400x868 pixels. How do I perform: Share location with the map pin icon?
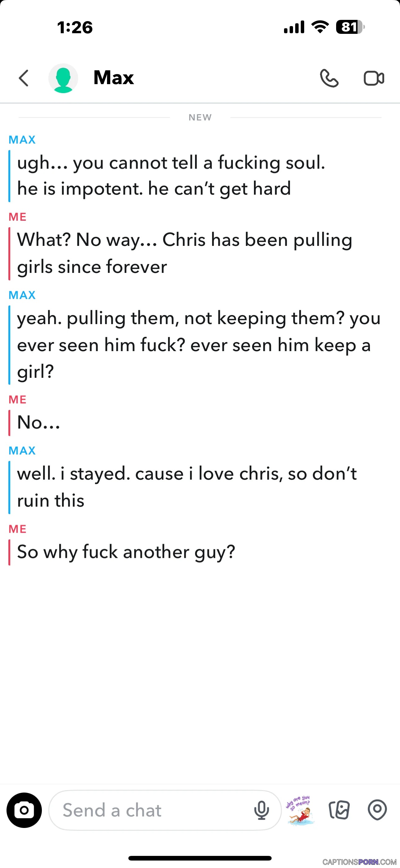pyautogui.click(x=377, y=809)
